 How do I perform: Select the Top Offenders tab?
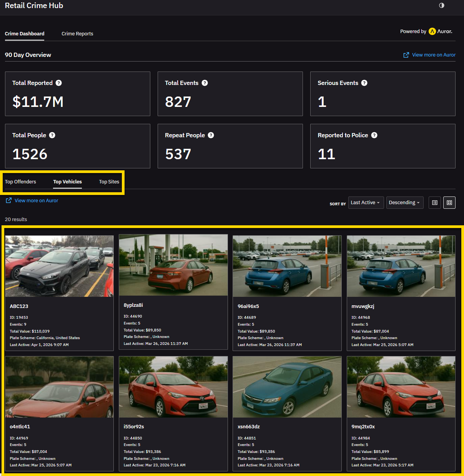coord(20,182)
